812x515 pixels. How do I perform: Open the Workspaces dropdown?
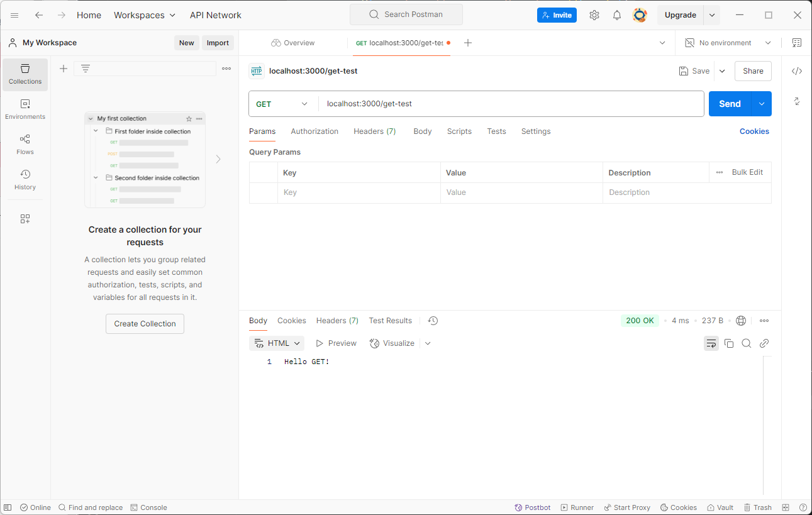[145, 15]
